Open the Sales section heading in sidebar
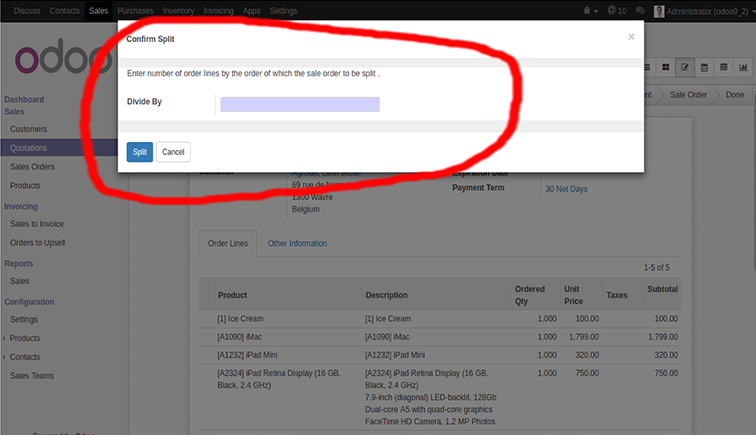The image size is (756, 435). (x=14, y=111)
